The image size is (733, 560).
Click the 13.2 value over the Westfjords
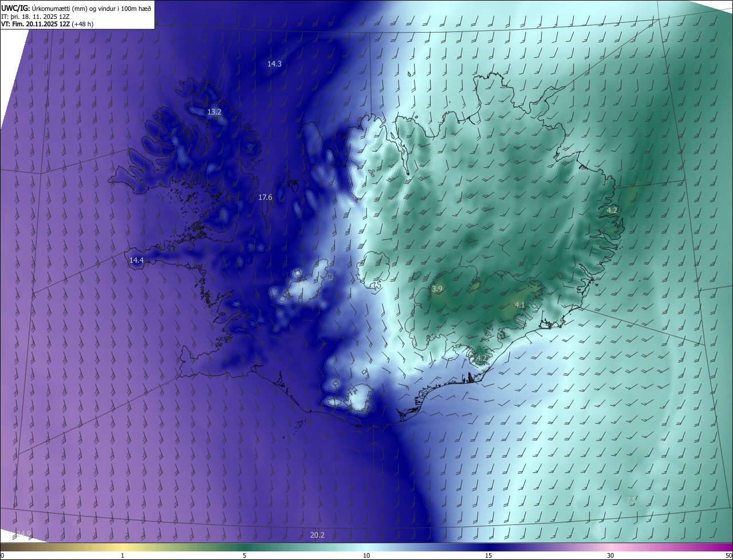coord(214,112)
